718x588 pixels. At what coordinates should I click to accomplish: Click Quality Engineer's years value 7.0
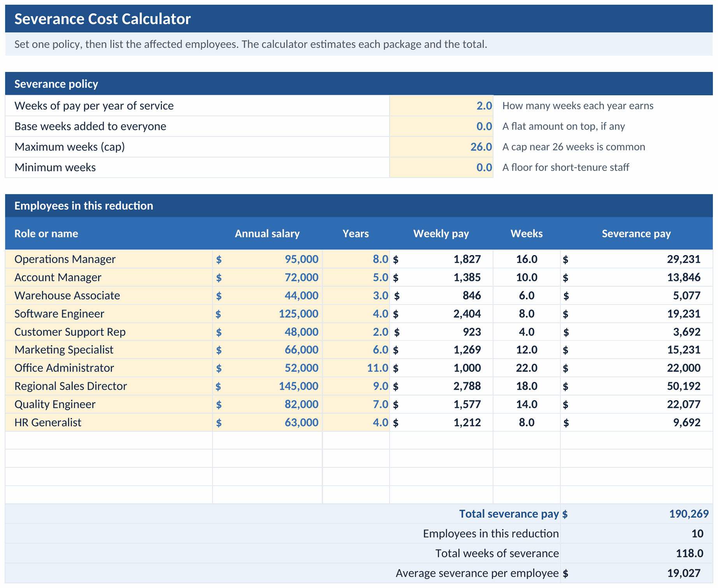pos(356,404)
